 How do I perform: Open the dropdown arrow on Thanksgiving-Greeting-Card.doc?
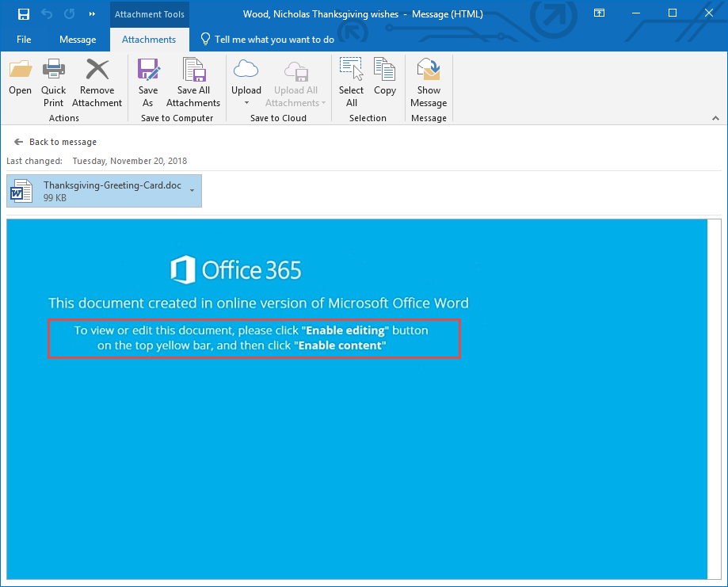point(192,190)
